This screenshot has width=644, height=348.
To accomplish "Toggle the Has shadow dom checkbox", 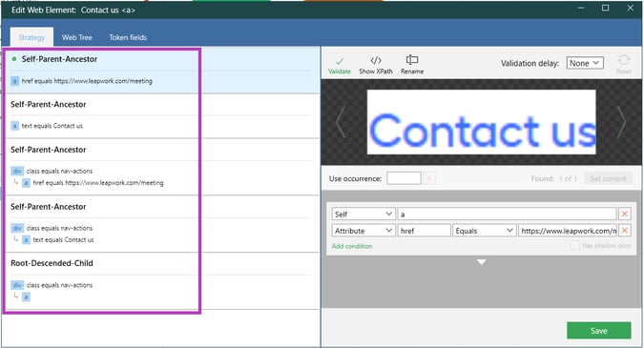I will coord(575,245).
